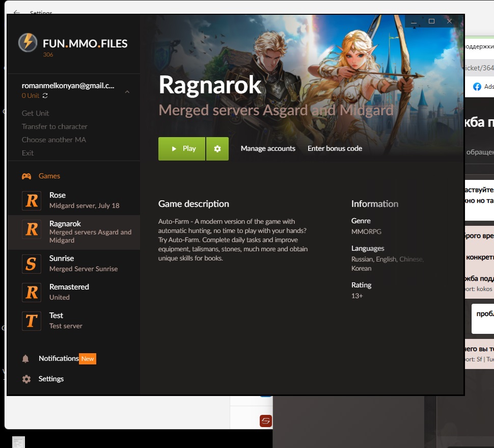Click Enter bonus code
Image resolution: width=494 pixels, height=448 pixels.
tap(335, 149)
